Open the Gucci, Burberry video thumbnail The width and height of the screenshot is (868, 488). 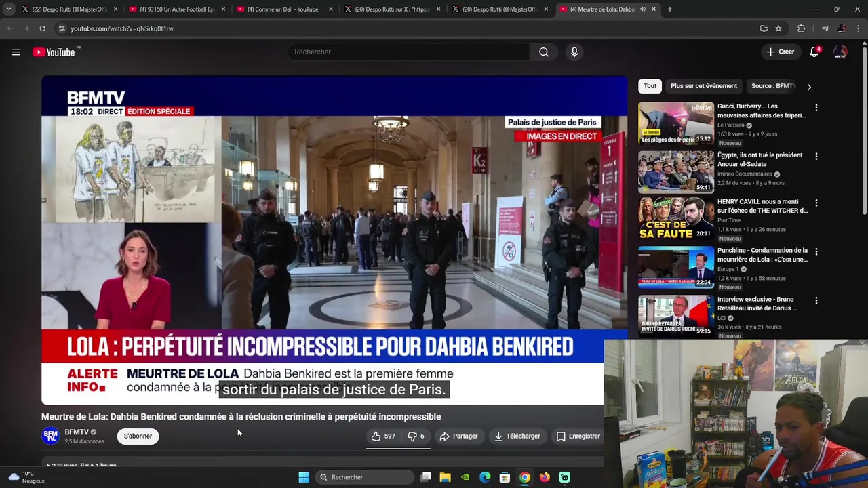point(676,123)
